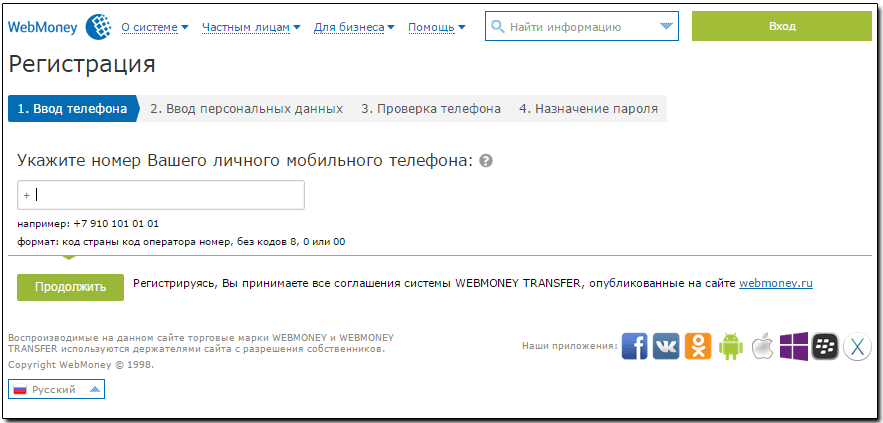Image resolution: width=883 pixels, height=423 pixels.
Task: Open the Odnoklassniki app icon
Action: 698,346
